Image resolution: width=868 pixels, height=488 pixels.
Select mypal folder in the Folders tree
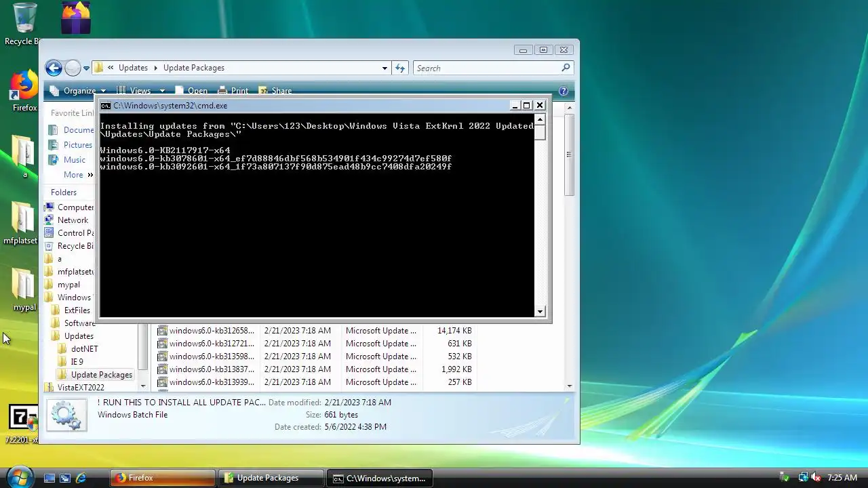pyautogui.click(x=62, y=285)
